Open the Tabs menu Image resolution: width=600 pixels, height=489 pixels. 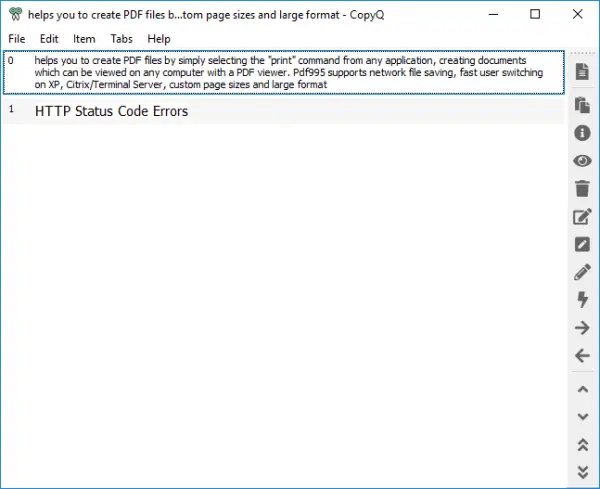(x=122, y=39)
